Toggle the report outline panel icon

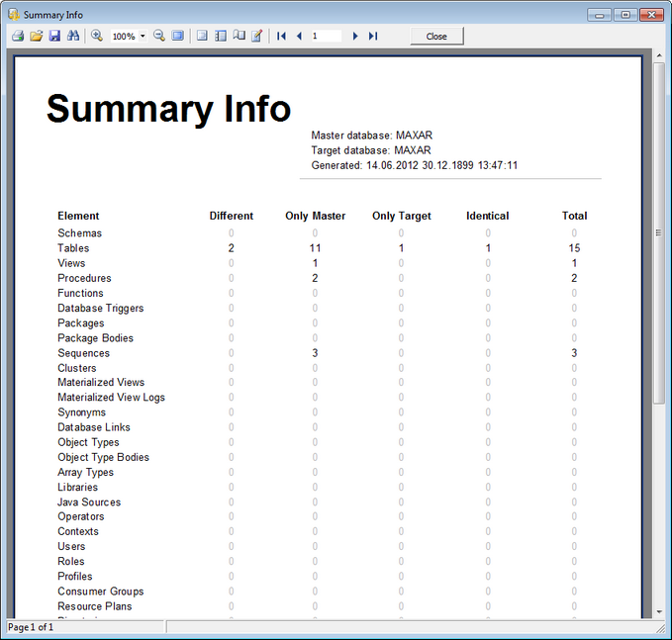202,36
